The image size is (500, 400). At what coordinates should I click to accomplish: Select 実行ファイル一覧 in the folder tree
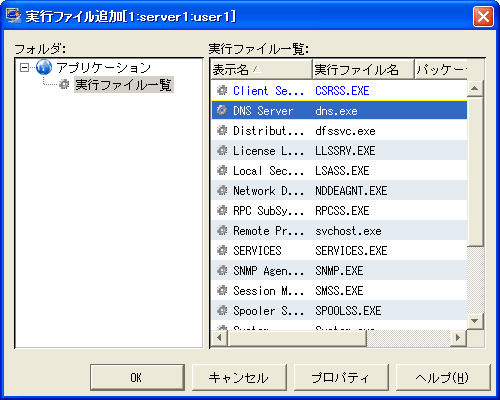point(124,85)
